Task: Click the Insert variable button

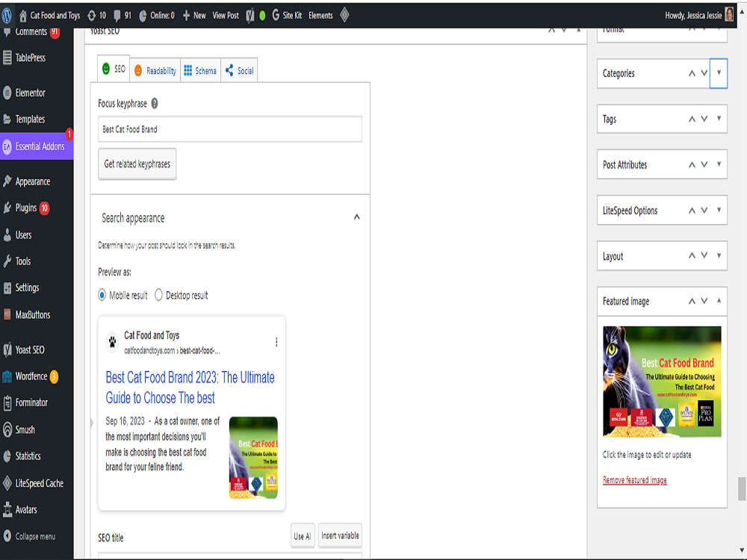Action: click(x=340, y=535)
